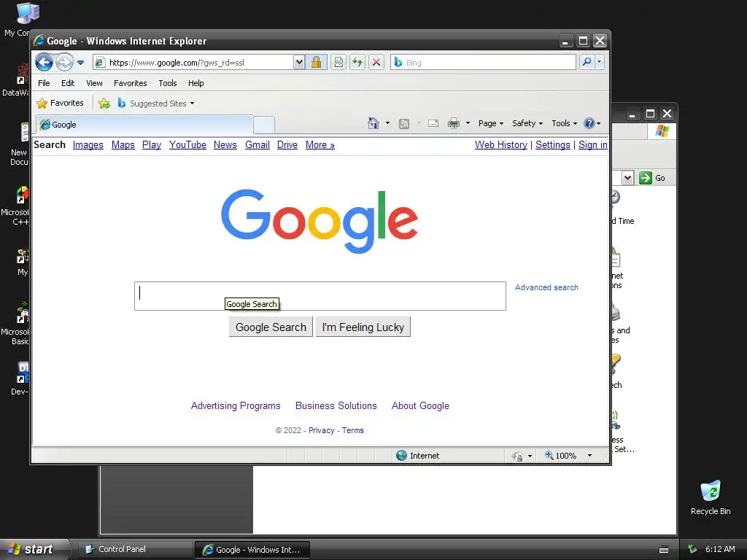The height and width of the screenshot is (560, 747).
Task: Click the Favorites star button
Action: click(x=60, y=103)
